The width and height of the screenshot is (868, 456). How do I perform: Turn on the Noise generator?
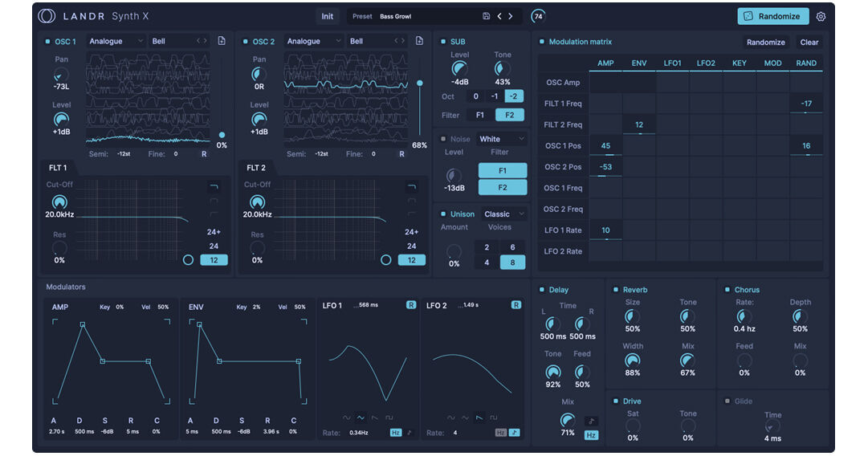click(443, 139)
